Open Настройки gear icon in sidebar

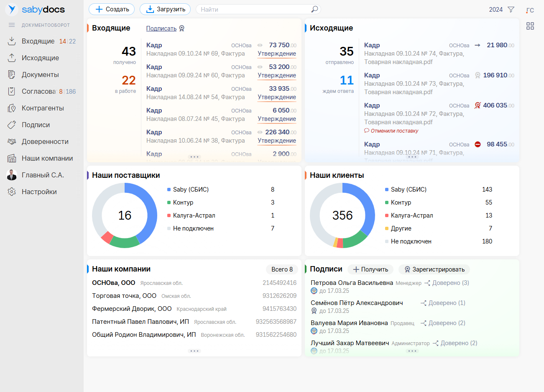click(12, 192)
